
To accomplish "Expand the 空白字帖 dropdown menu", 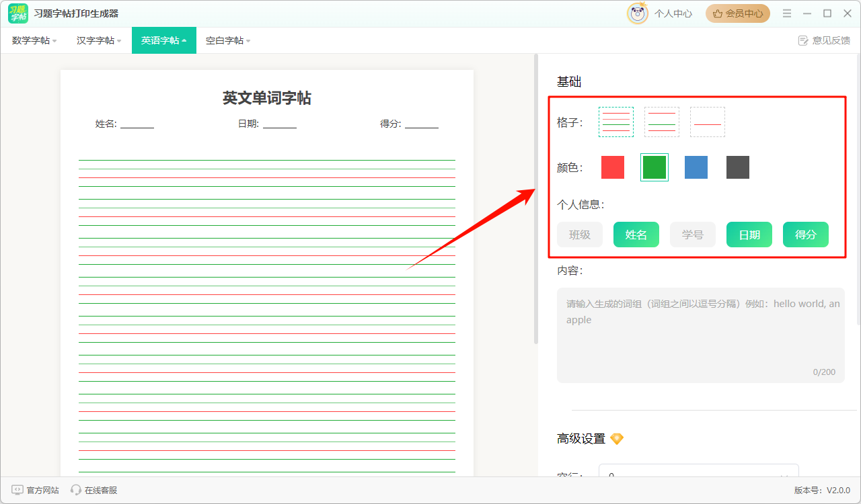I will click(x=227, y=40).
